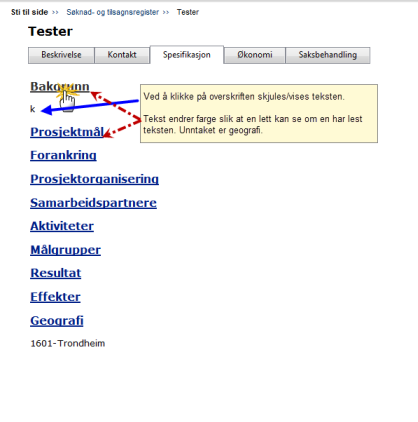Collapse the Bakgrunn section heading
Screen dimensions: 418x422
(60, 87)
